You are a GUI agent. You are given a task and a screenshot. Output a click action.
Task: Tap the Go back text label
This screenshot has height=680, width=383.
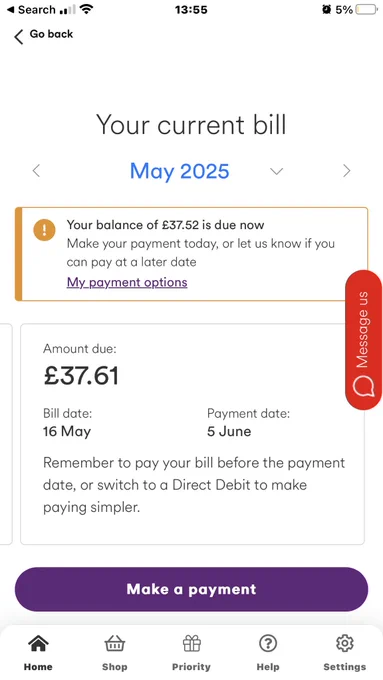coord(51,34)
